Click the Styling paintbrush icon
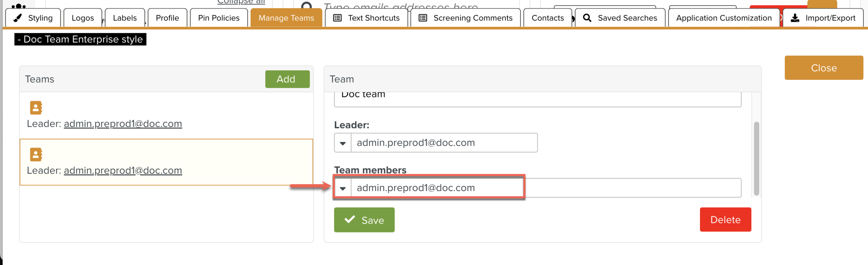 coord(18,18)
